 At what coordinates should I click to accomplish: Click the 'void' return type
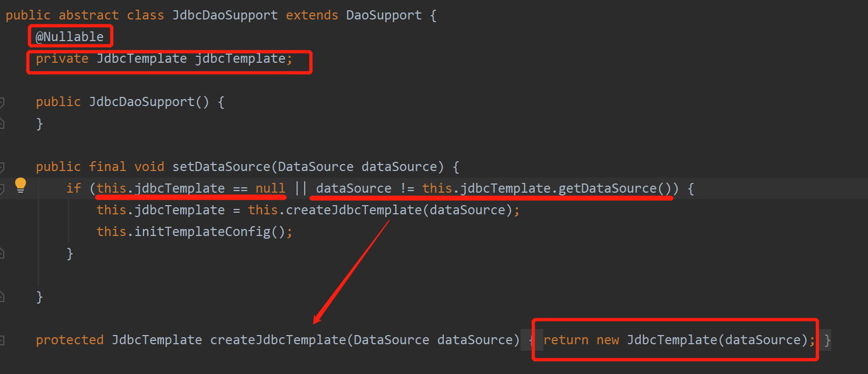point(149,167)
